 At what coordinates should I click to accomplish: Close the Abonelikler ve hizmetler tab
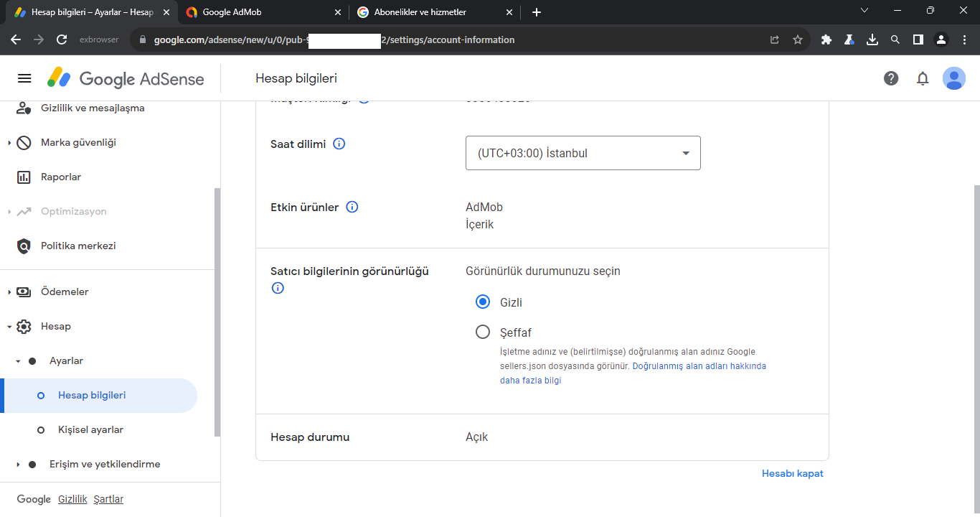(x=509, y=12)
